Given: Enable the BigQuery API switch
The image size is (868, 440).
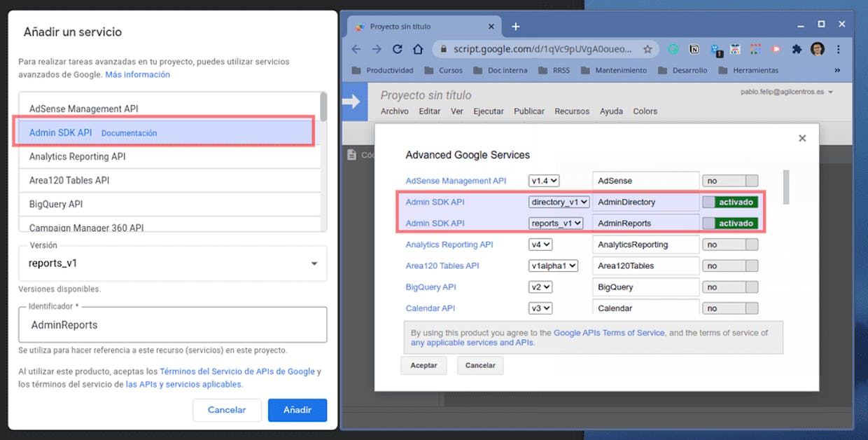Looking at the screenshot, I should pos(730,287).
